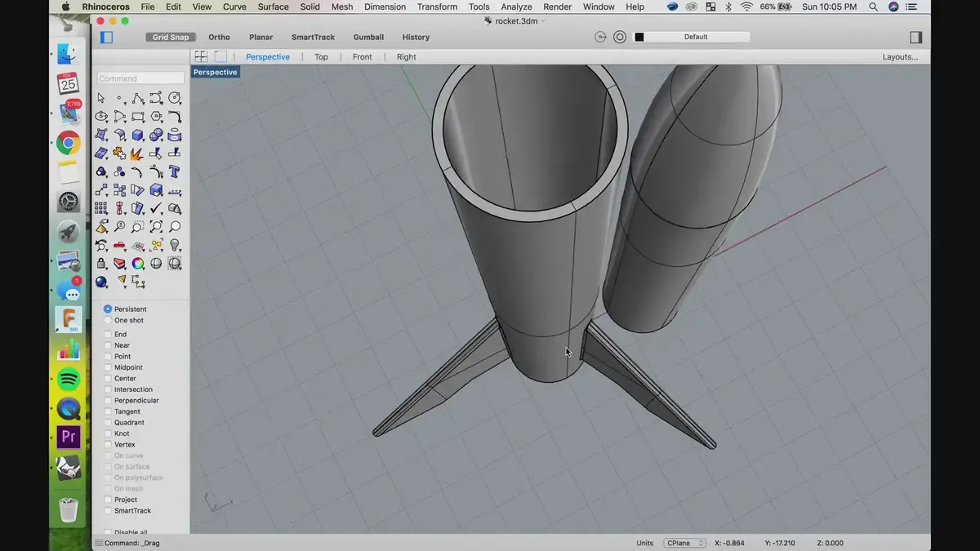The image size is (980, 551).
Task: Select the Circle drawing tool
Action: [175, 98]
